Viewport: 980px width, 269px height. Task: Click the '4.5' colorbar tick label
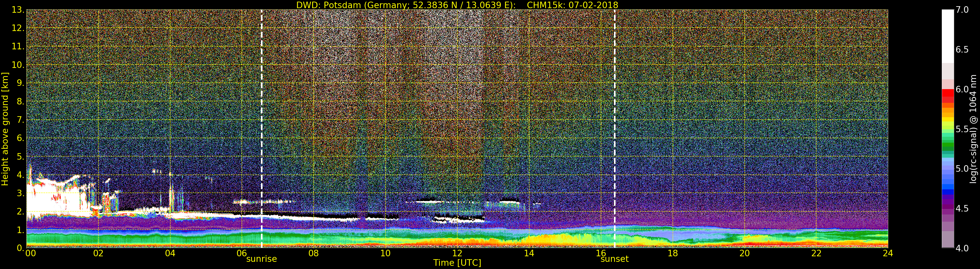click(x=962, y=209)
